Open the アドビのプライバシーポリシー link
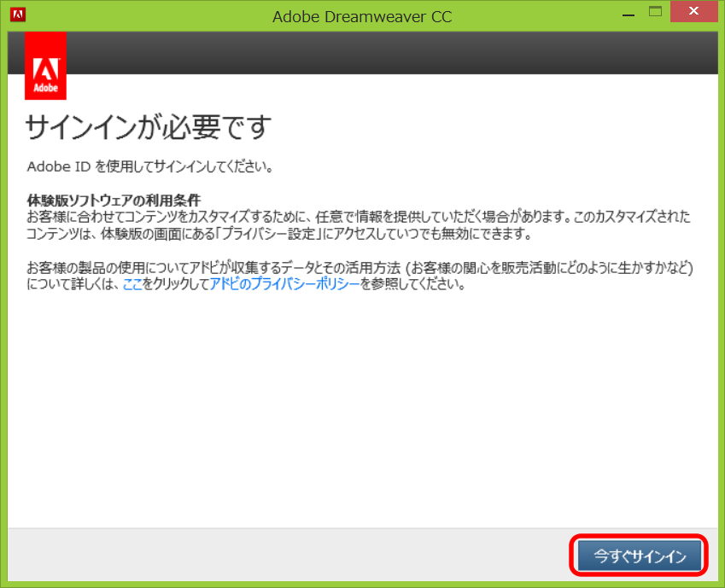 pos(284,285)
